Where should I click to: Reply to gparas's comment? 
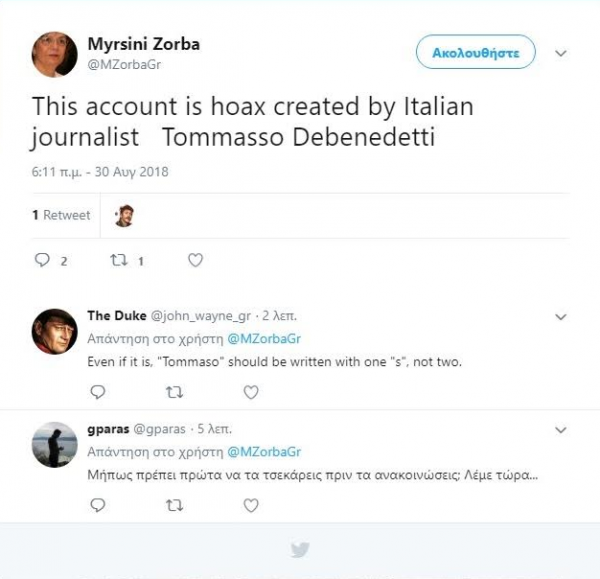point(97,505)
